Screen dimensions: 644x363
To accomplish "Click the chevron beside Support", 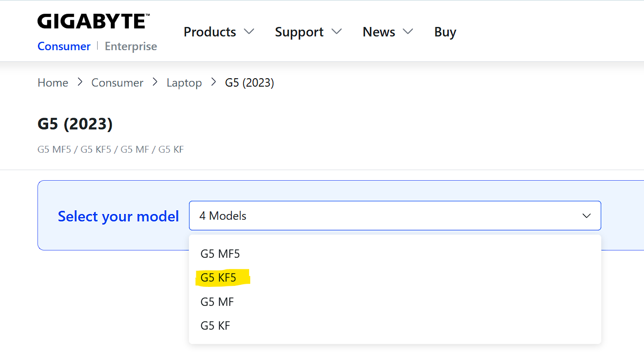I will point(337,32).
